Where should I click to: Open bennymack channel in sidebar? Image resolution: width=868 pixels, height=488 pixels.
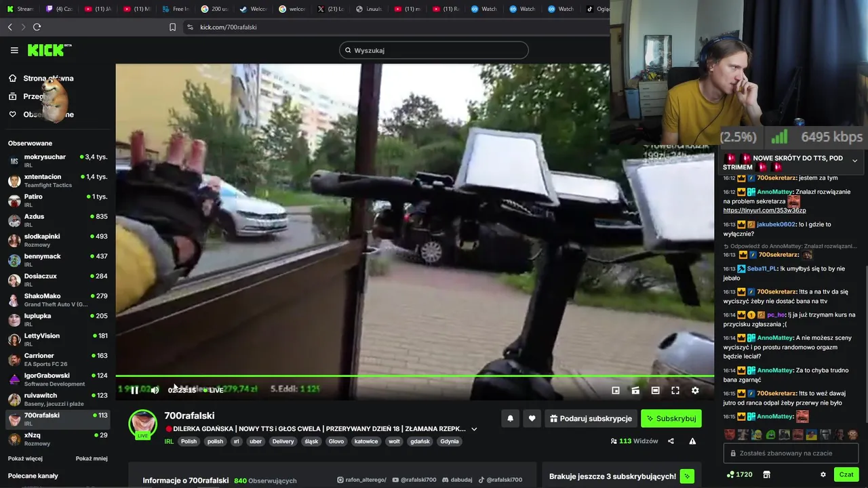coord(57,260)
